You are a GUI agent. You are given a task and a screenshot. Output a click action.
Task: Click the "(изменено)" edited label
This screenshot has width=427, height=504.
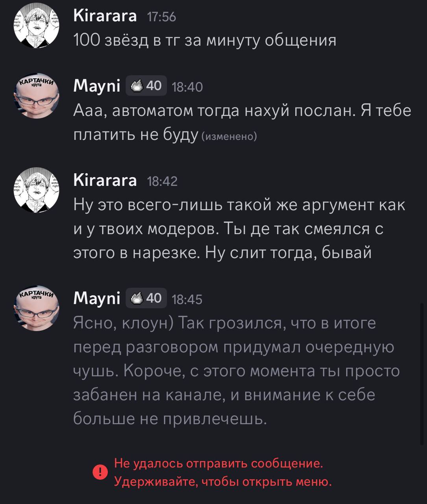[x=229, y=136]
